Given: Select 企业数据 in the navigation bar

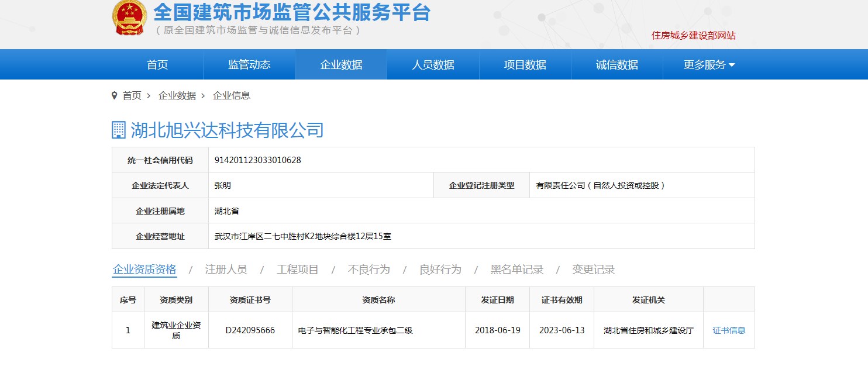Looking at the screenshot, I should 341,65.
